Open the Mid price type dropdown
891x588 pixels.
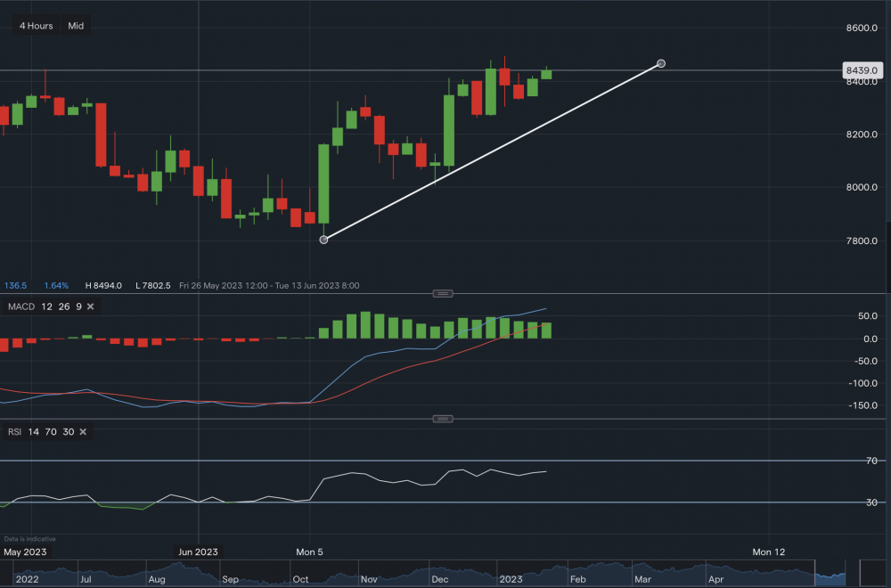coord(76,26)
